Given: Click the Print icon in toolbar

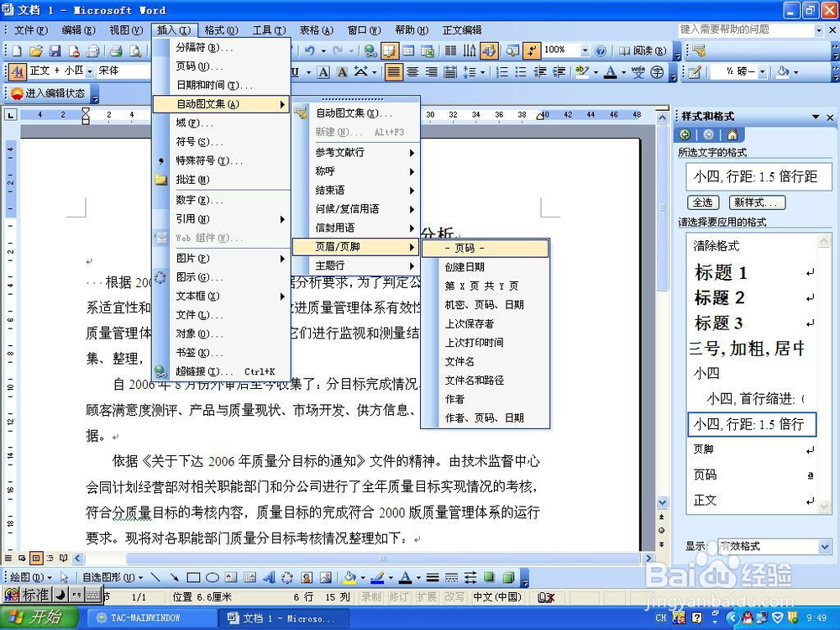Looking at the screenshot, I should click(116, 51).
